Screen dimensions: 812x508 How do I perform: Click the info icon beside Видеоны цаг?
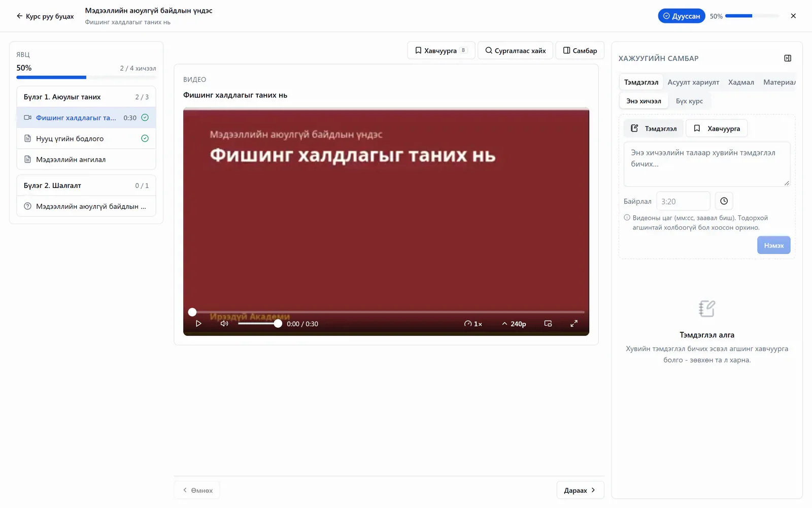pyautogui.click(x=627, y=217)
